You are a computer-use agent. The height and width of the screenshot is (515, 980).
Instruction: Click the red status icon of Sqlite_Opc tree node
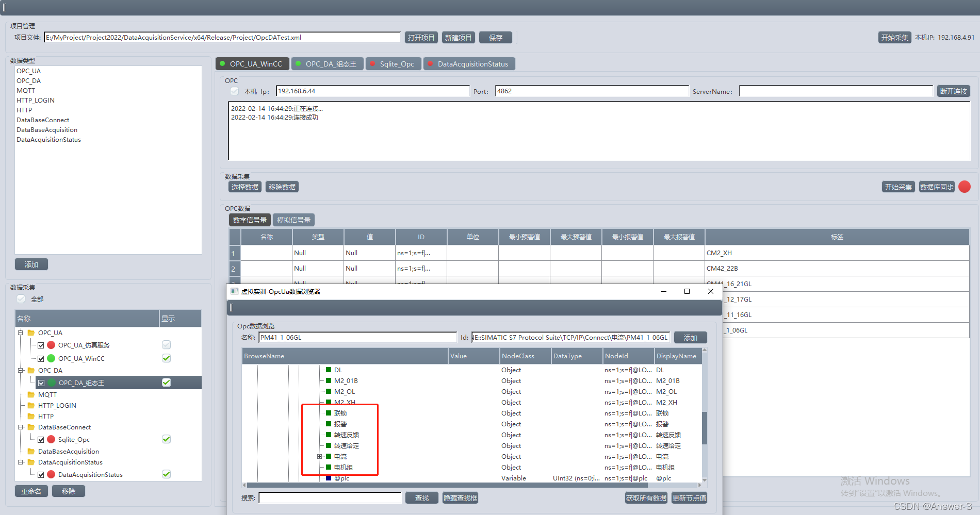tap(51, 439)
